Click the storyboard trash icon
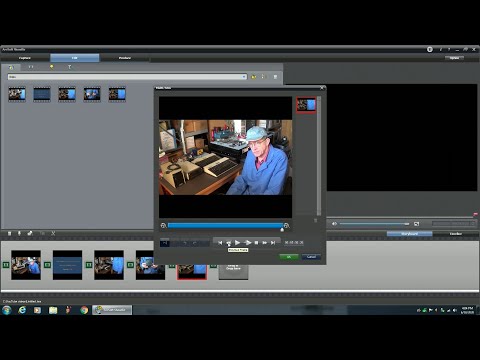This screenshot has height=360, width=480. point(10,234)
